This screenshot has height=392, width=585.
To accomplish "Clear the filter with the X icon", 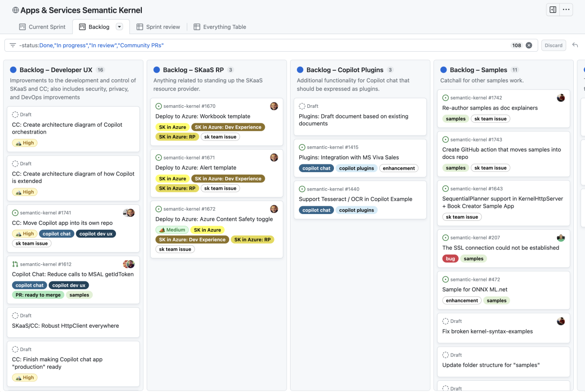I will [529, 45].
